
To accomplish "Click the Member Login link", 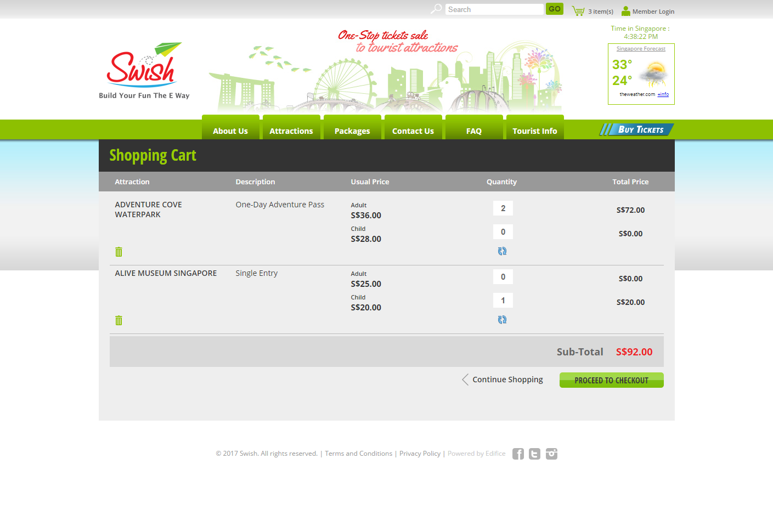I will pyautogui.click(x=653, y=12).
